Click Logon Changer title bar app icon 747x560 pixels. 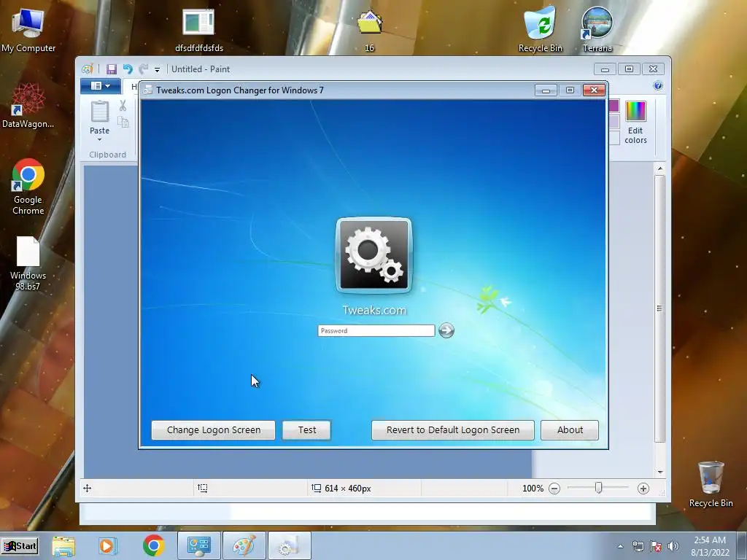(x=147, y=90)
